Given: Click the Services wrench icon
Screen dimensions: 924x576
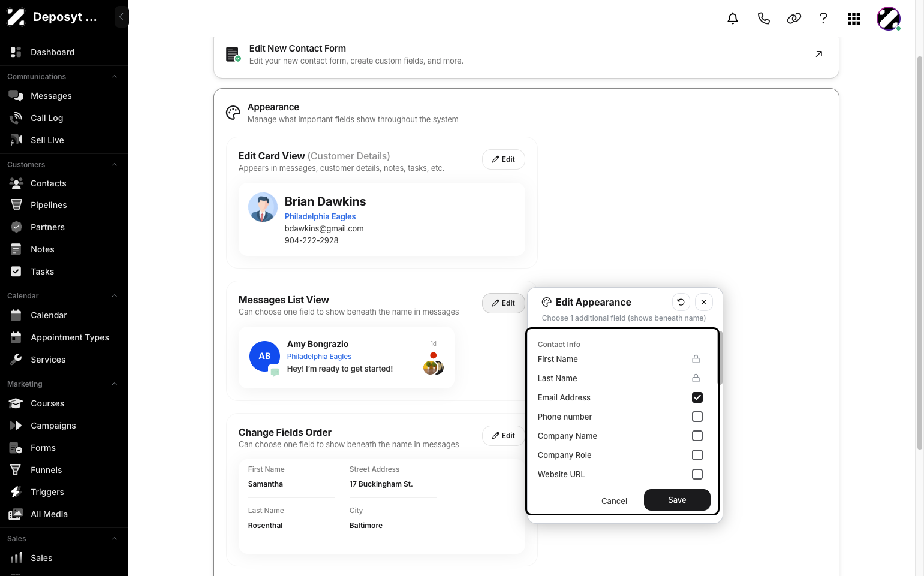Looking at the screenshot, I should 16,360.
